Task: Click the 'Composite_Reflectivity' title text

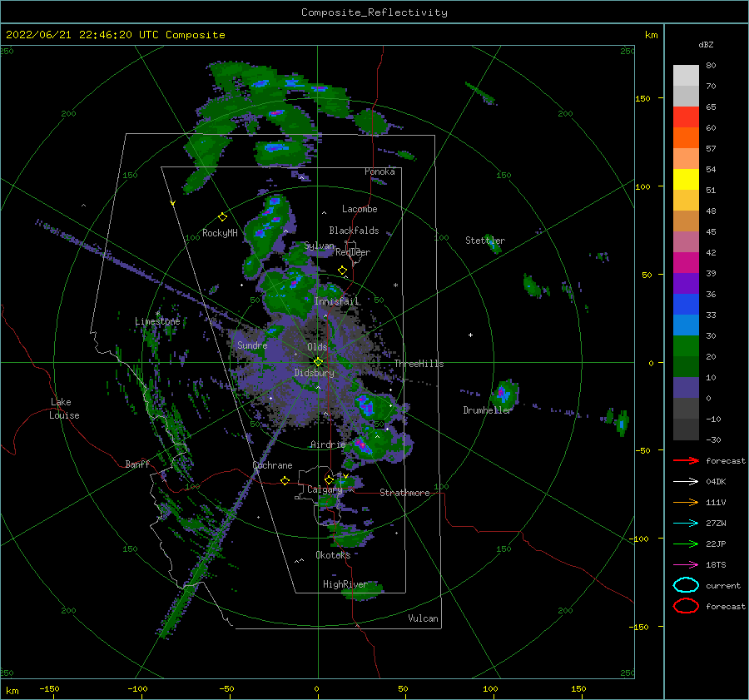Action: 374,12
